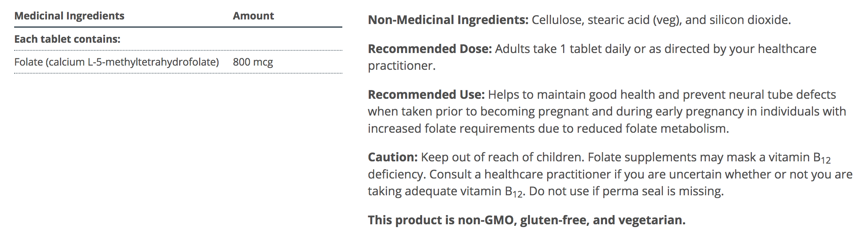868x238 pixels.
Task: Click the non-GMO, gluten-free, vegetarian statement
Action: (526, 220)
